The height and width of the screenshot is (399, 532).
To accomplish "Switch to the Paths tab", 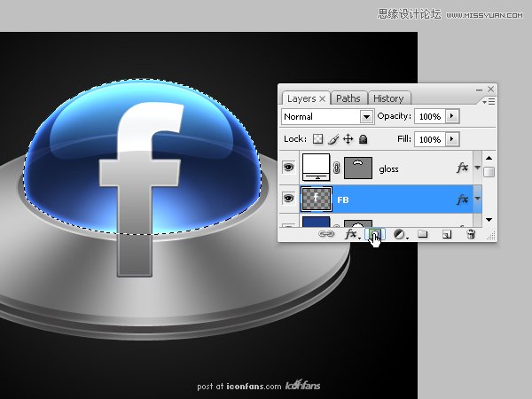I will click(x=348, y=98).
